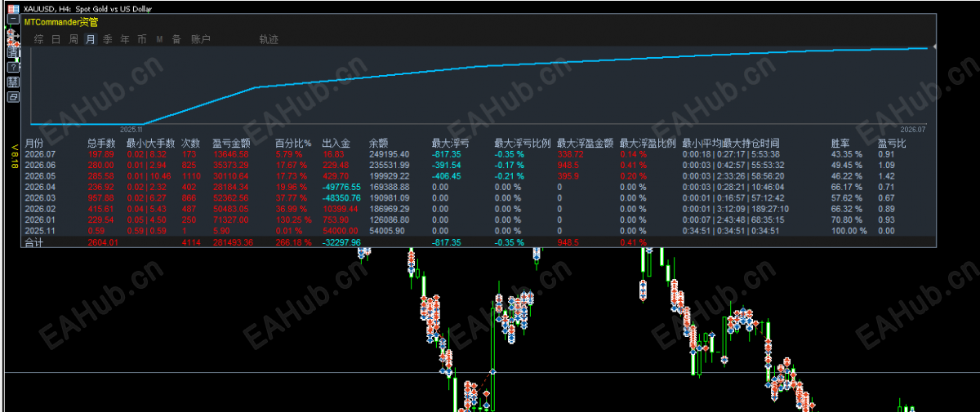Select the 2026.05 month row

(479, 175)
